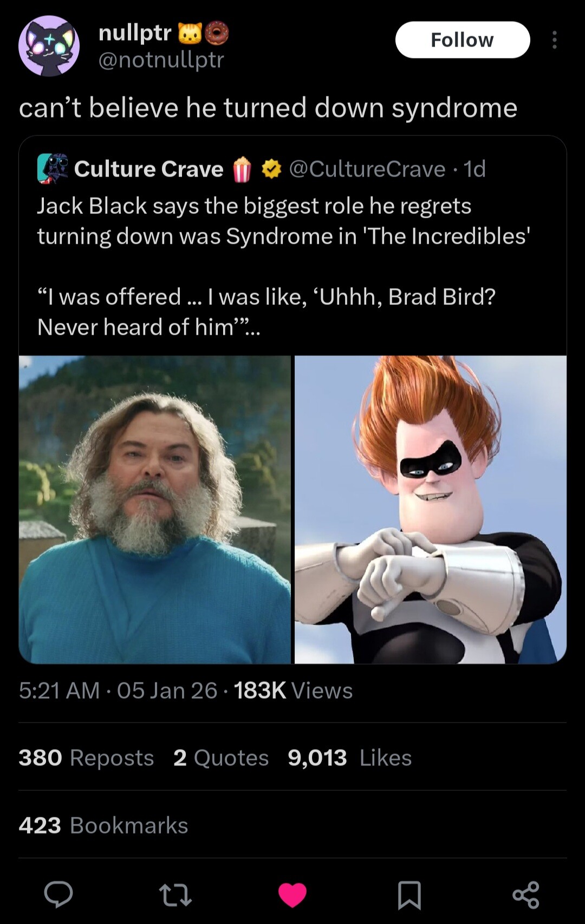Toggle the pink heart like button

tap(292, 894)
